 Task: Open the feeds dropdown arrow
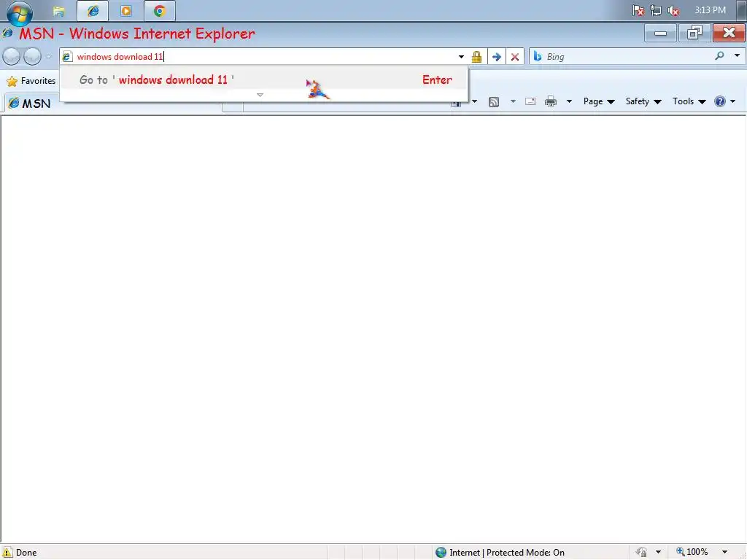coord(513,101)
